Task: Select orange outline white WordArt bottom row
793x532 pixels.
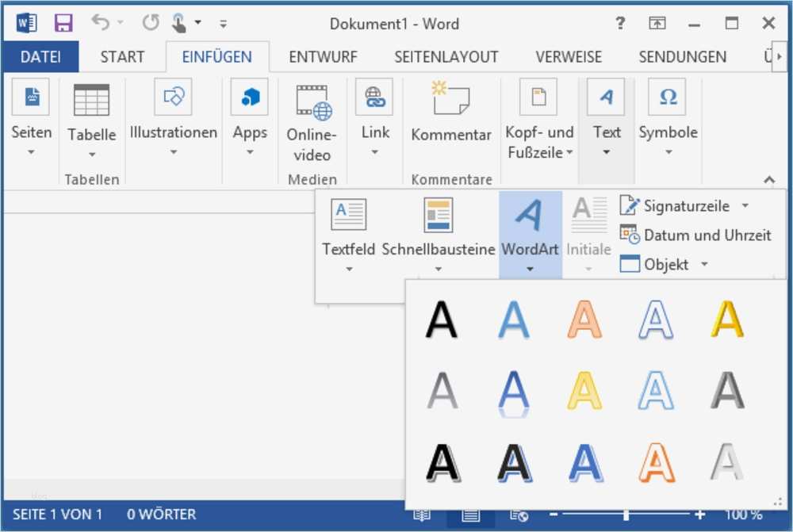Action: (x=657, y=463)
